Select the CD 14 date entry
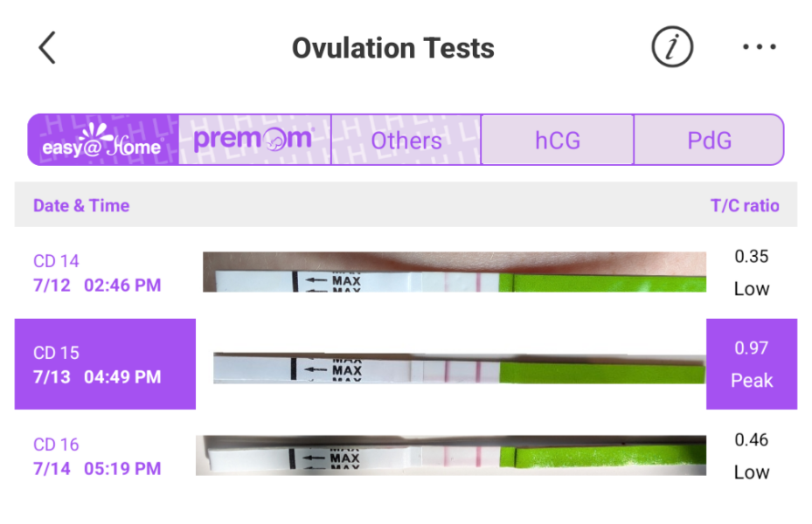The image size is (812, 524). pyautogui.click(x=97, y=273)
